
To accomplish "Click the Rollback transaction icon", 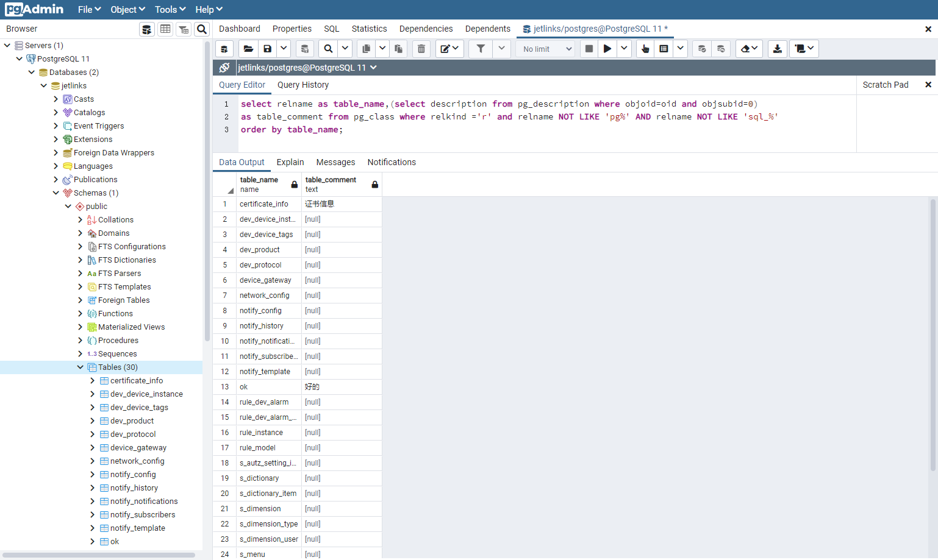I will 721,49.
